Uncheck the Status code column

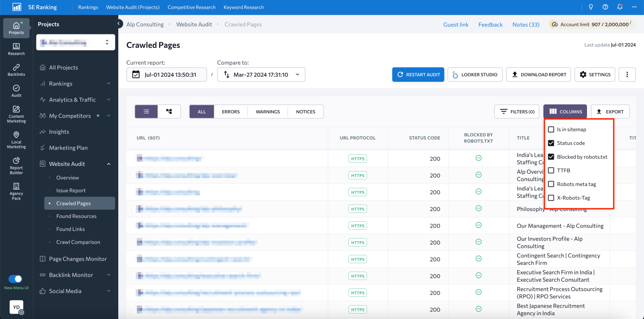tap(551, 143)
